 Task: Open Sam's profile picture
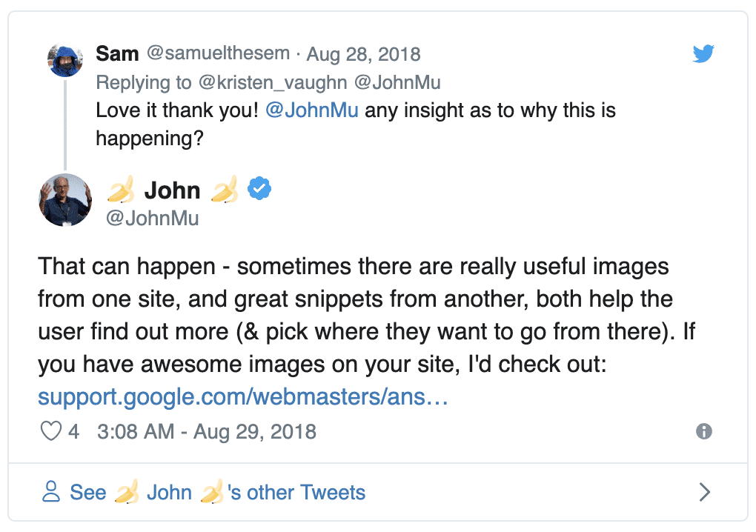pyautogui.click(x=64, y=59)
